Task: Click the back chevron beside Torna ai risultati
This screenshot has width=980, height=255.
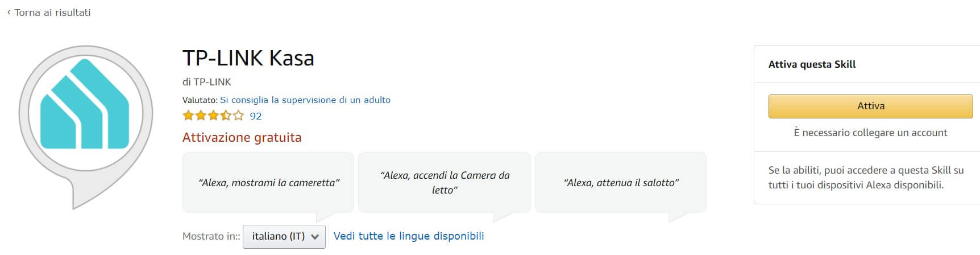Action: click(9, 13)
